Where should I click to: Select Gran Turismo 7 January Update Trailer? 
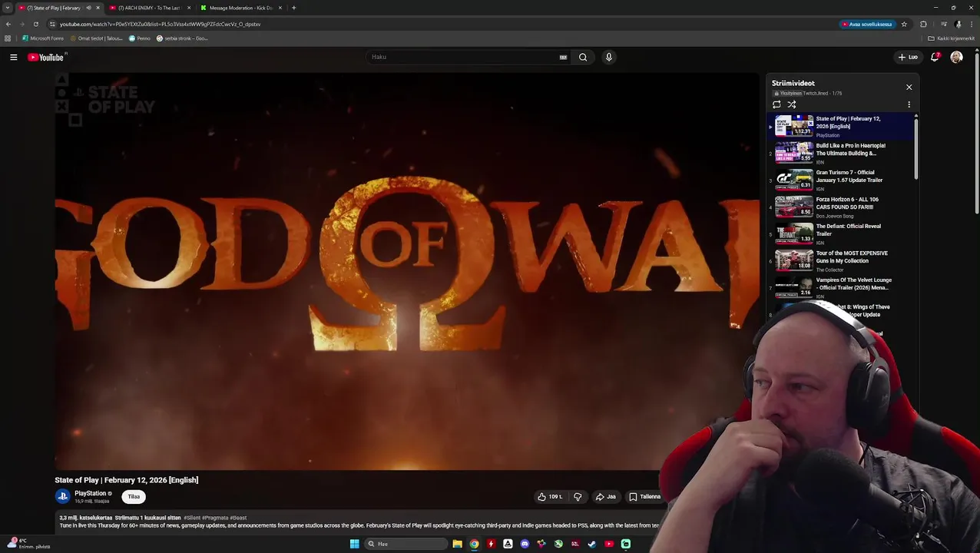842,180
